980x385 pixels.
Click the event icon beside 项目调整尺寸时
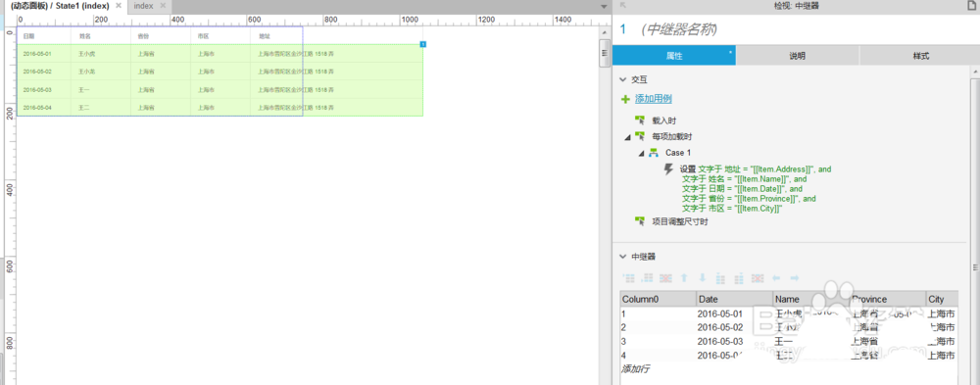(x=639, y=221)
